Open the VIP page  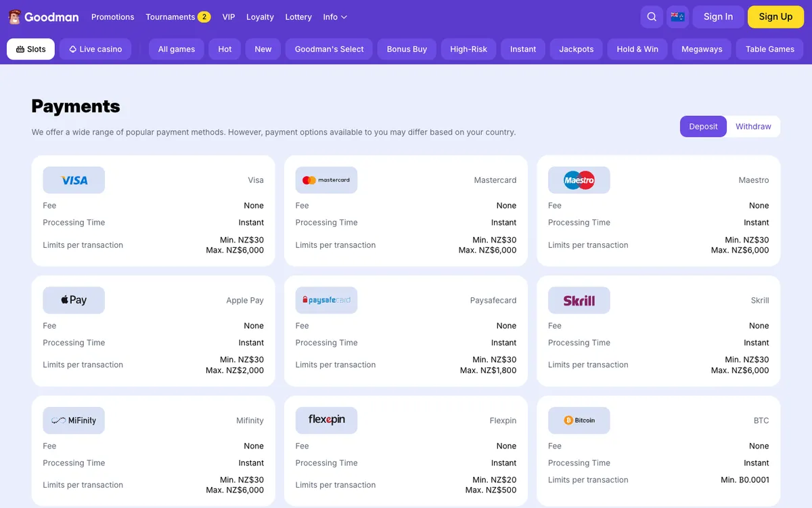tap(229, 17)
